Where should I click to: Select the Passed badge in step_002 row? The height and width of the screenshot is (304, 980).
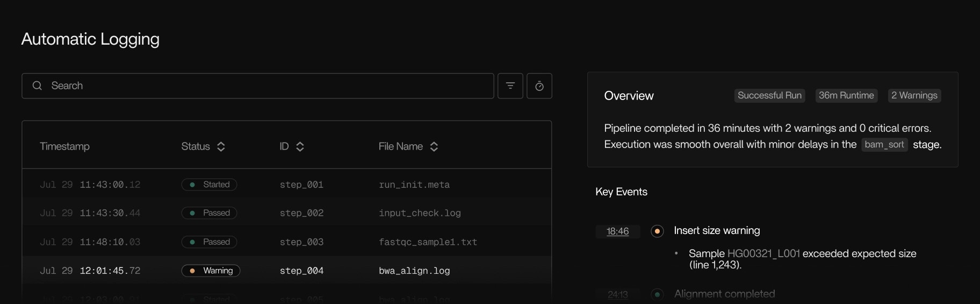209,213
